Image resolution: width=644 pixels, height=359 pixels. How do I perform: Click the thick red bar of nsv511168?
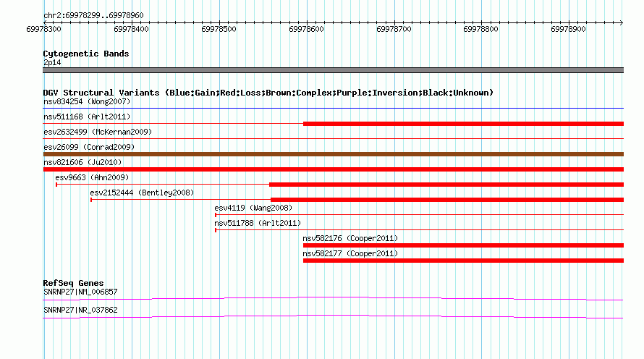pyautogui.click(x=463, y=124)
